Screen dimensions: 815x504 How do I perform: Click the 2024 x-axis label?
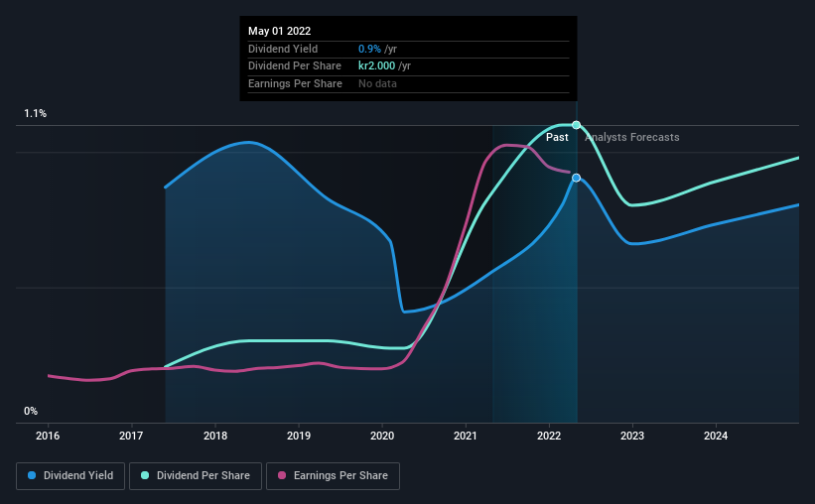tap(716, 436)
